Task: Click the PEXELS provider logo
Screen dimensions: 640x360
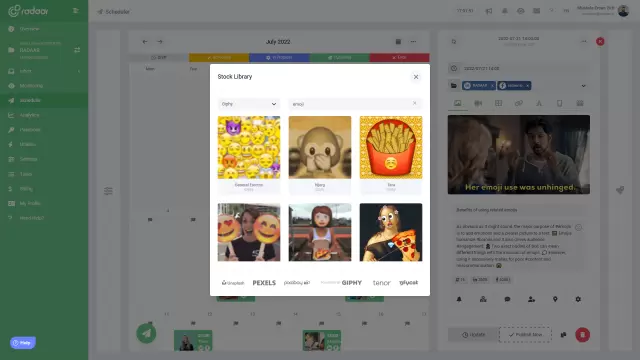Action: (x=264, y=283)
